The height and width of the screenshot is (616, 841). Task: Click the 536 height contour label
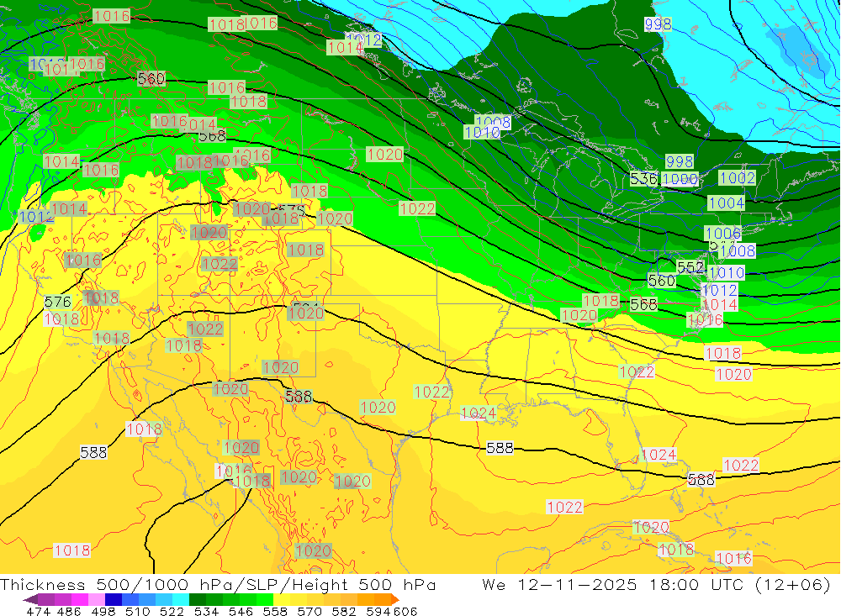[x=643, y=178]
